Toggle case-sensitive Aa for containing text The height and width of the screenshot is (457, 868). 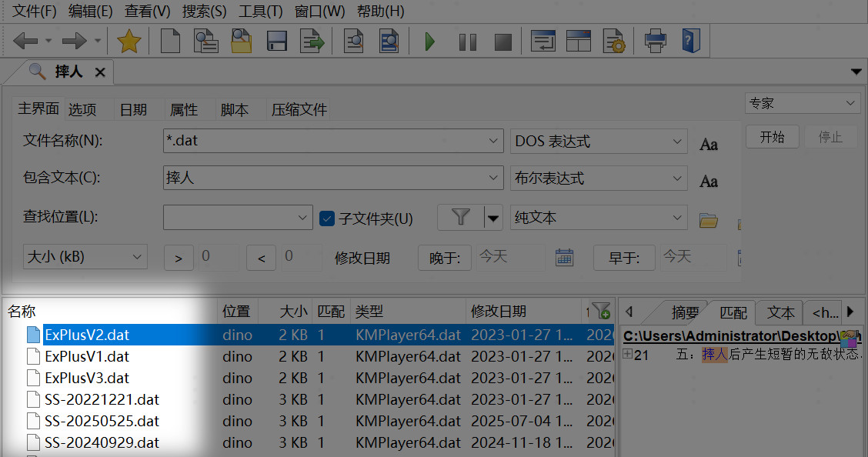pos(709,181)
